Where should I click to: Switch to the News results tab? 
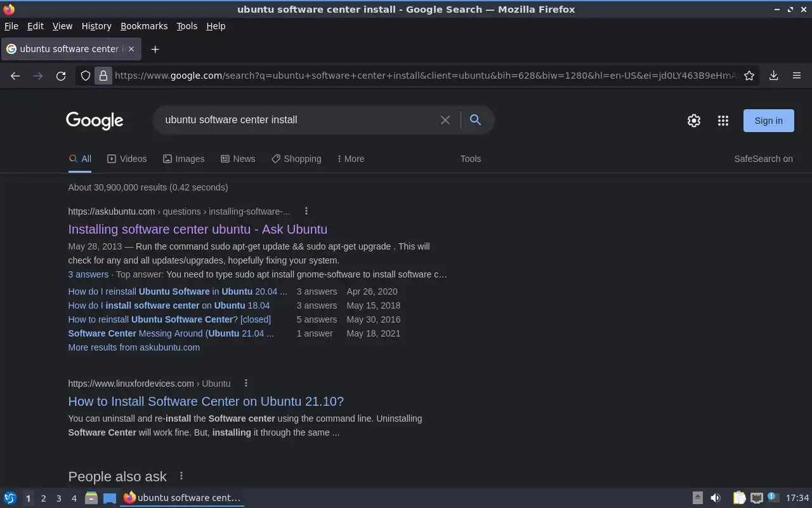point(238,159)
